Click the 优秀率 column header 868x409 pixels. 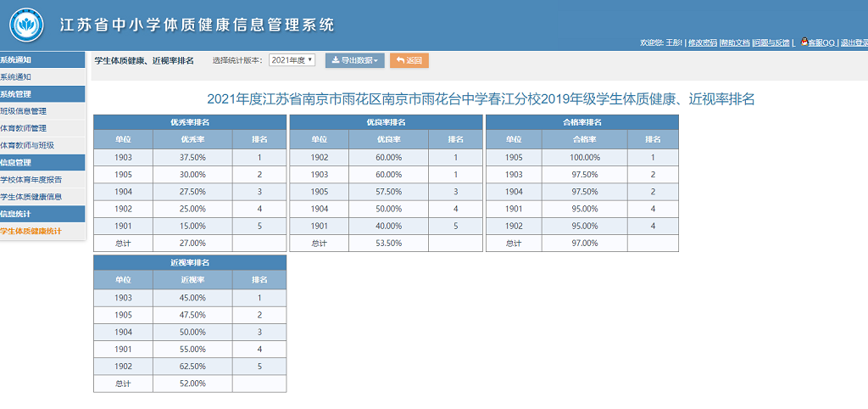point(192,140)
